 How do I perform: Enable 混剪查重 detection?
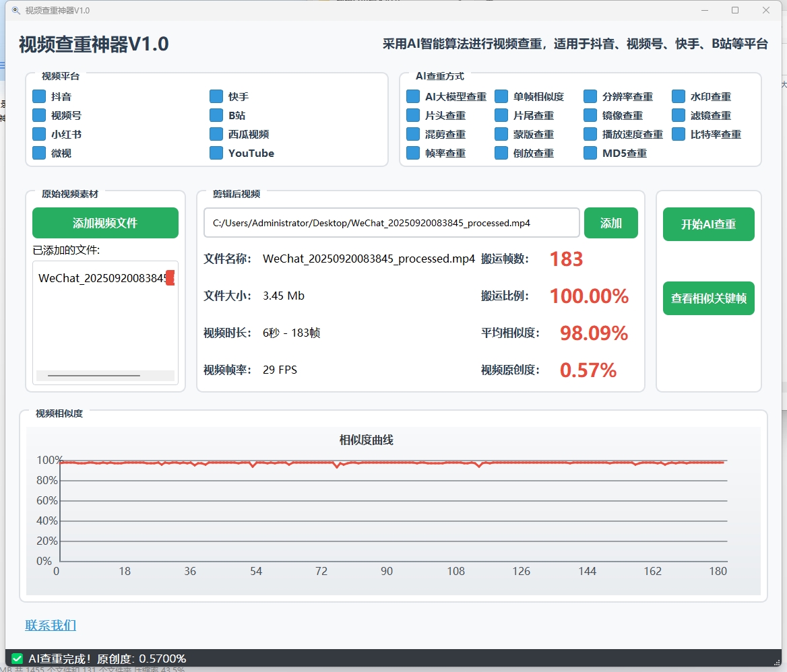tap(412, 134)
